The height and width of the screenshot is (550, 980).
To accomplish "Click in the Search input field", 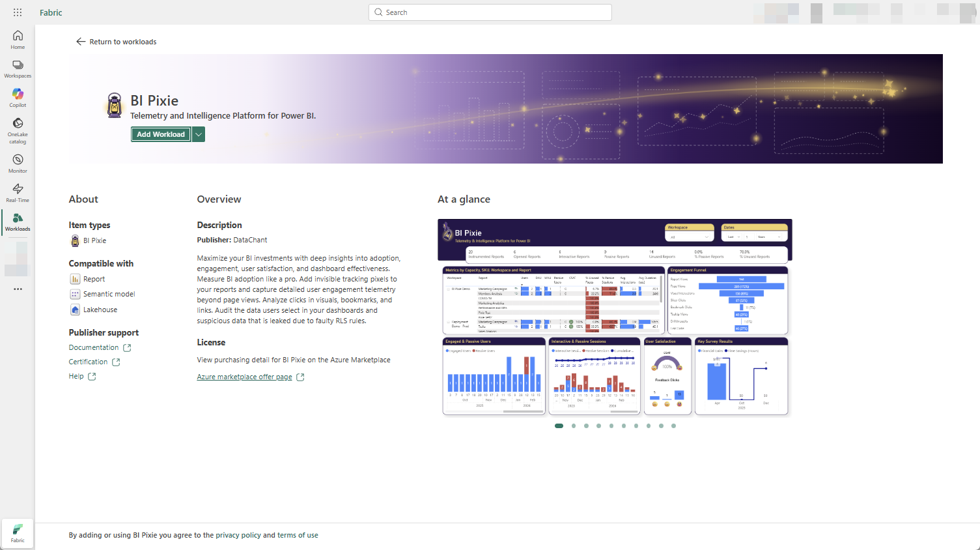I will click(x=490, y=12).
